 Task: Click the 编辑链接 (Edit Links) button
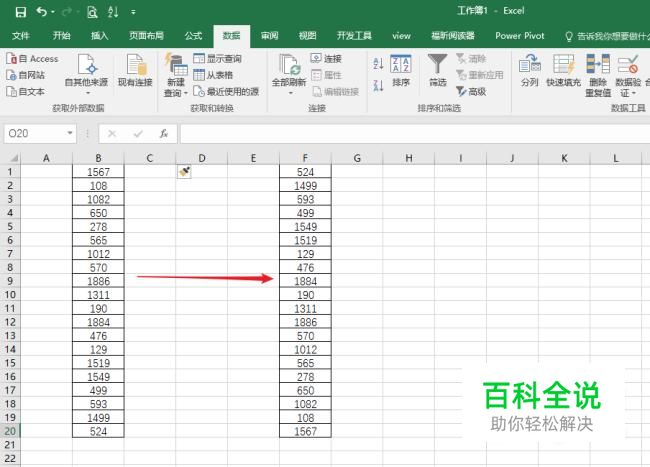(x=335, y=92)
